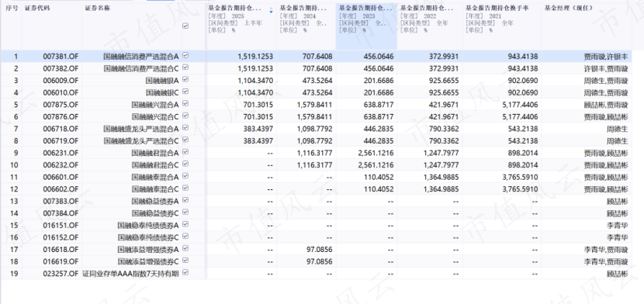The image size is (644, 304).
Task: Toggle the checkbox in row 19, 023257.OF
Action: (185, 273)
